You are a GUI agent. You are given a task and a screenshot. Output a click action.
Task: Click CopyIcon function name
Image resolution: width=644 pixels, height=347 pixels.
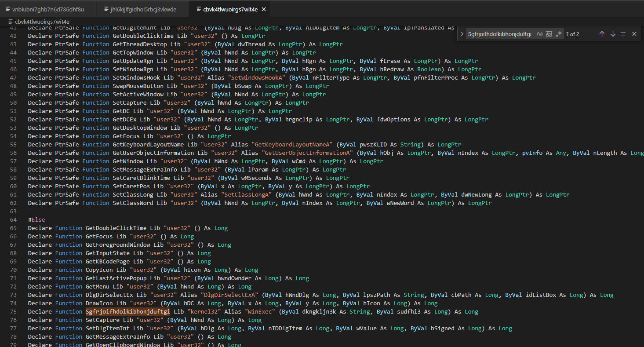pos(99,270)
